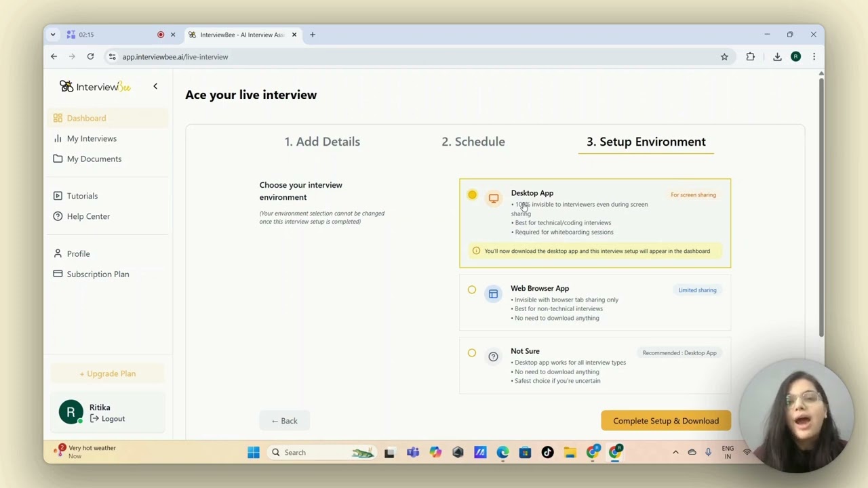The image size is (868, 488).
Task: Click the 'Limited sharing' tag
Action: (697, 290)
